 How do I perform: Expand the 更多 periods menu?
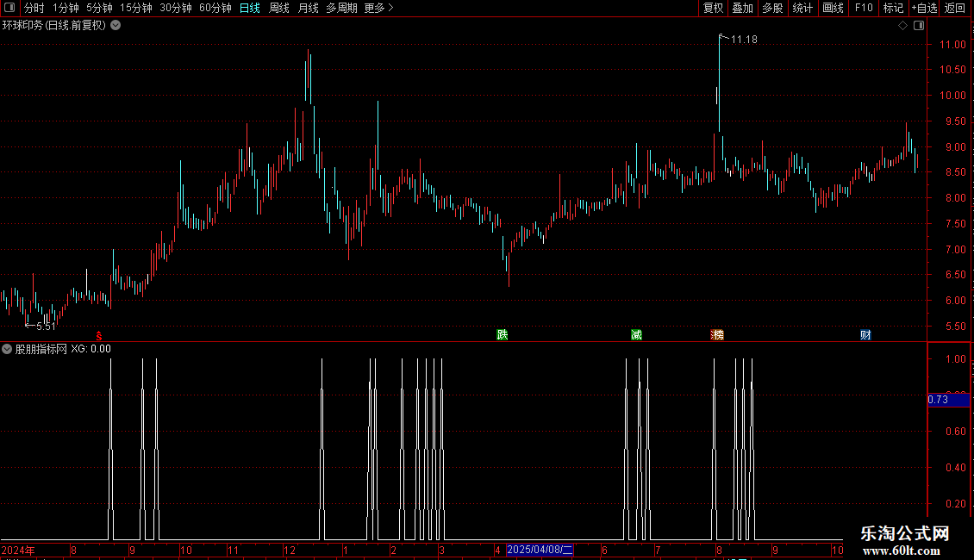(x=378, y=8)
